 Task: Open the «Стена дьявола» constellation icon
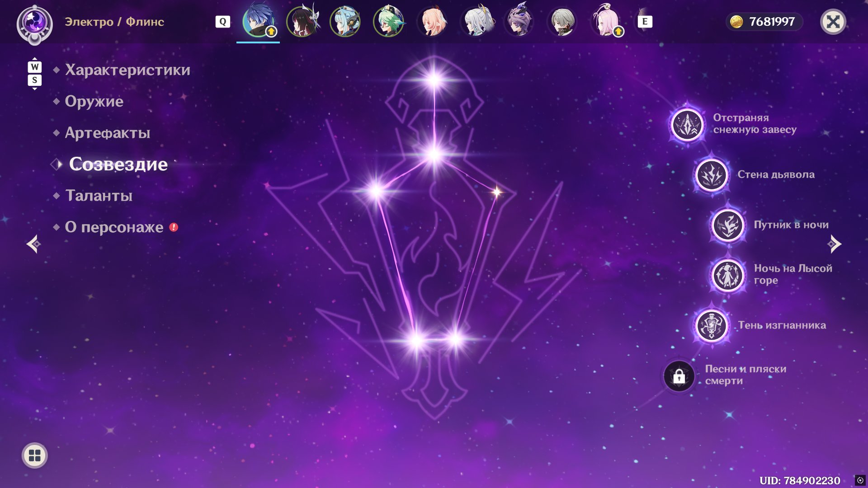[712, 175]
